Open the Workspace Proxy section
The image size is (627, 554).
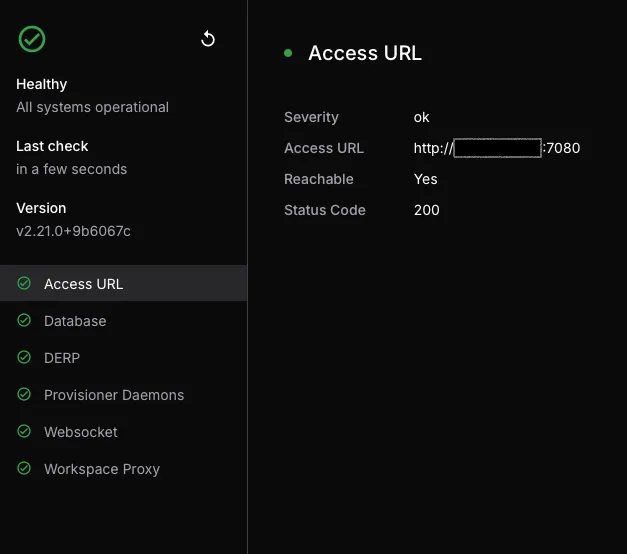(102, 469)
